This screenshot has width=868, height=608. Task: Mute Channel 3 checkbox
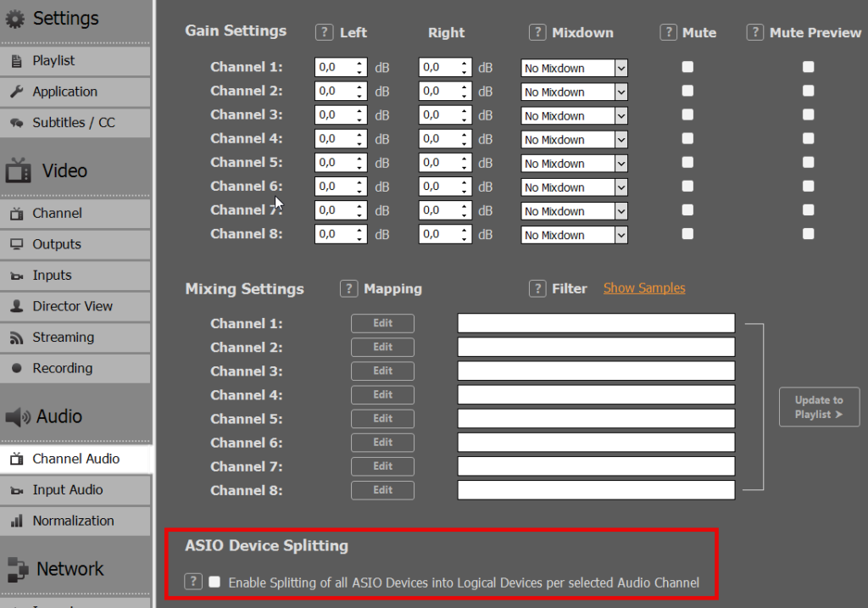[x=687, y=114]
